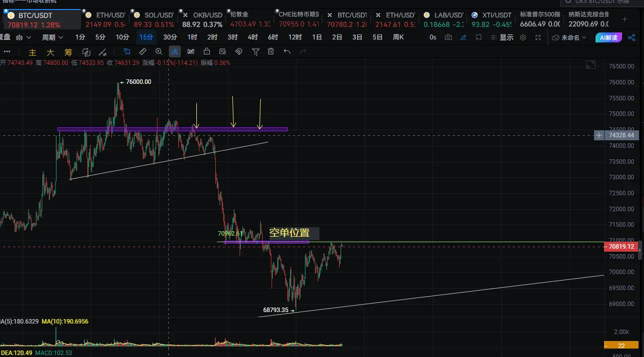Click the red 70819.12 current price label
Image resolution: width=644 pixels, height=357 pixels.
coord(622,247)
